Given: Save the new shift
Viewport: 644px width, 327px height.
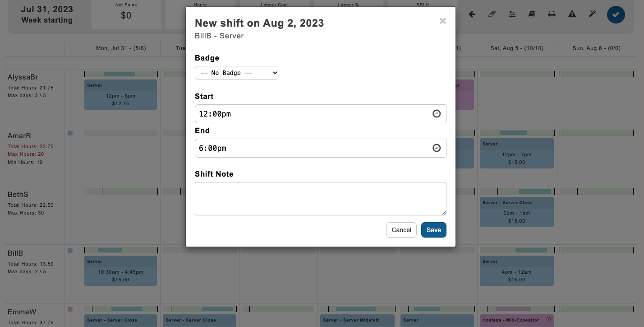Looking at the screenshot, I should tap(433, 230).
